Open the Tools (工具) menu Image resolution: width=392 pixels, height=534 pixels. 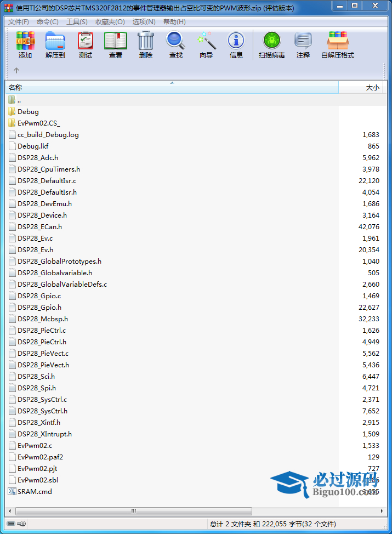click(77, 22)
